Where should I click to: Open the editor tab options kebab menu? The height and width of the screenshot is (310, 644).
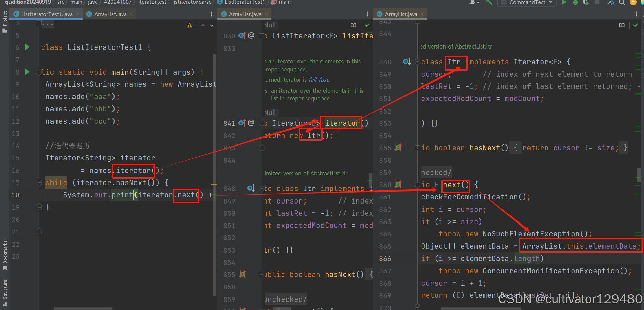click(x=211, y=14)
